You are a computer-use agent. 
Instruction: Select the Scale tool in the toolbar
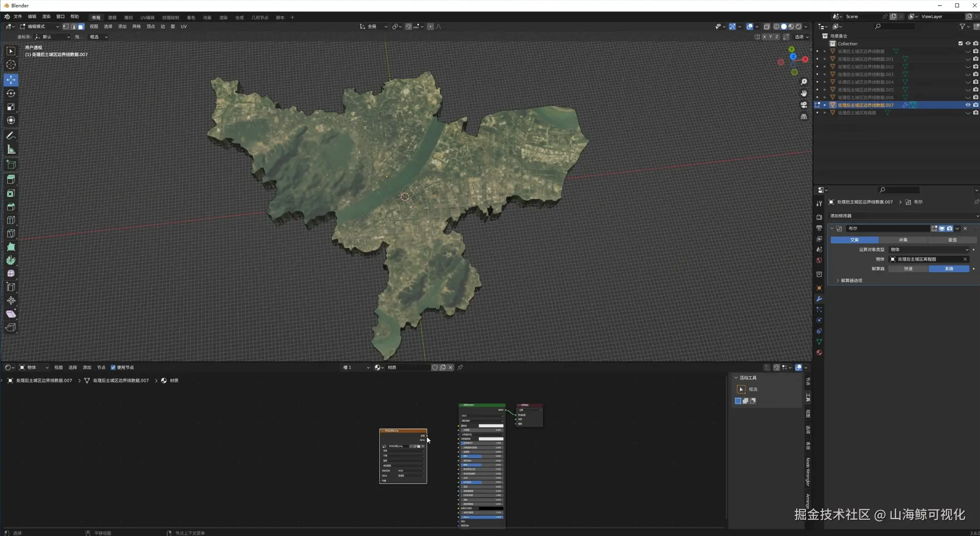[x=11, y=107]
